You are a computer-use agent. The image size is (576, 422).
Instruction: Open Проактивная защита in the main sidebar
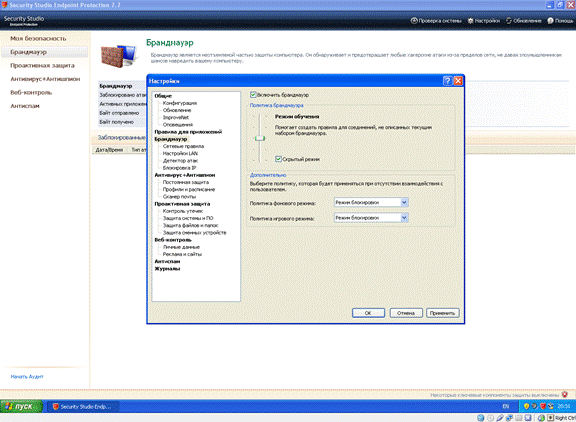click(x=42, y=65)
